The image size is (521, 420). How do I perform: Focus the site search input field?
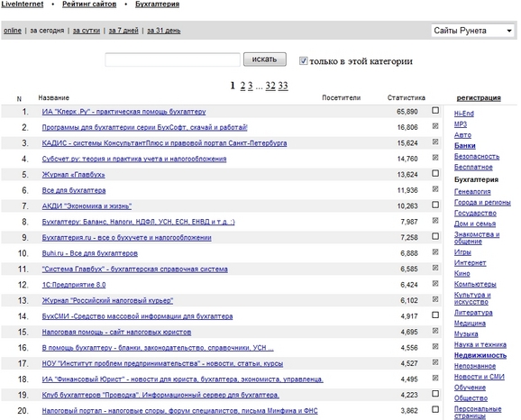[x=172, y=59]
